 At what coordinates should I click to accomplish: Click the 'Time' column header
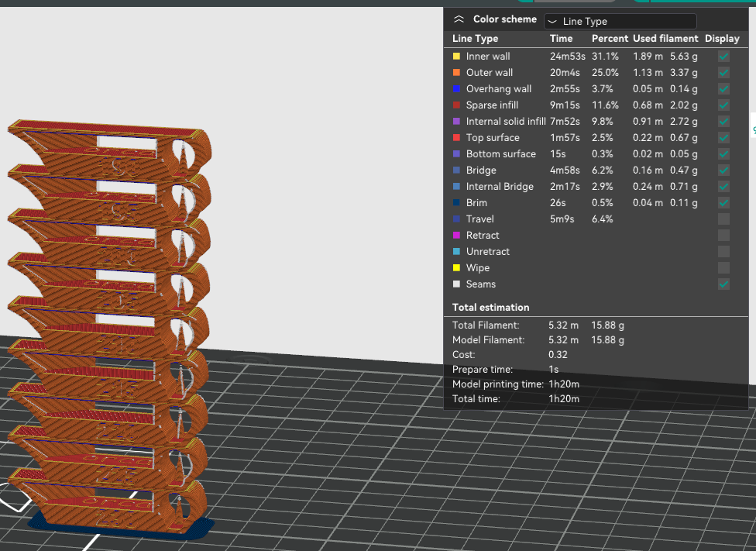(x=562, y=39)
